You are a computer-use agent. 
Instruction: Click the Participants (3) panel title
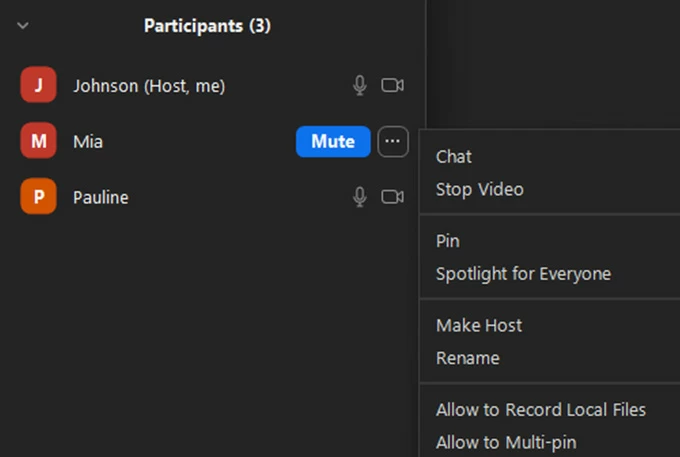[207, 25]
